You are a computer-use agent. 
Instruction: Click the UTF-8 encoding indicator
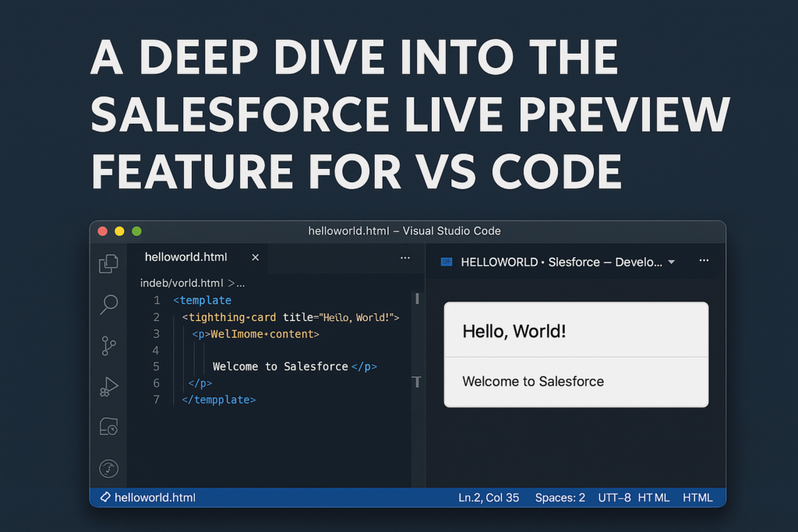614,498
